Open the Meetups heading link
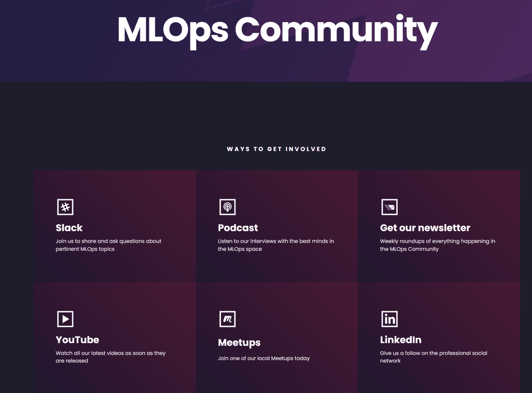Screen dimensions: 532x393 pos(239,343)
